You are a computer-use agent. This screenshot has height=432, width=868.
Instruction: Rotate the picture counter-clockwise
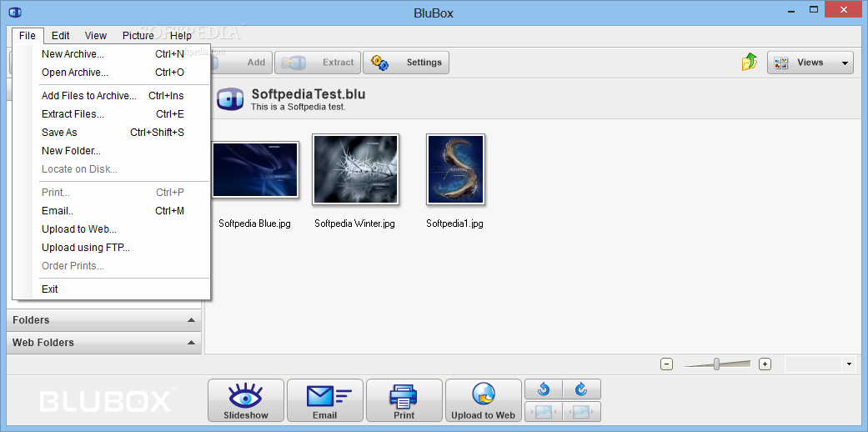pyautogui.click(x=544, y=389)
